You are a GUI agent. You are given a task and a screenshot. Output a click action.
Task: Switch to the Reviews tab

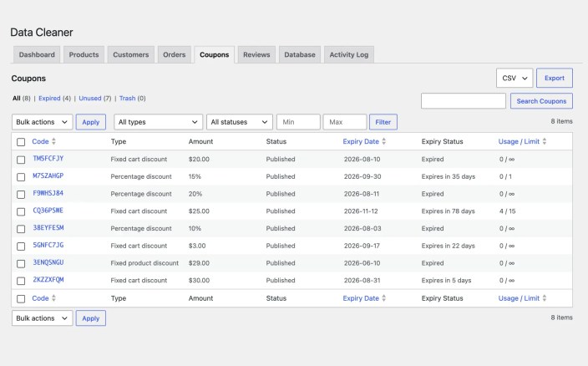tap(256, 54)
